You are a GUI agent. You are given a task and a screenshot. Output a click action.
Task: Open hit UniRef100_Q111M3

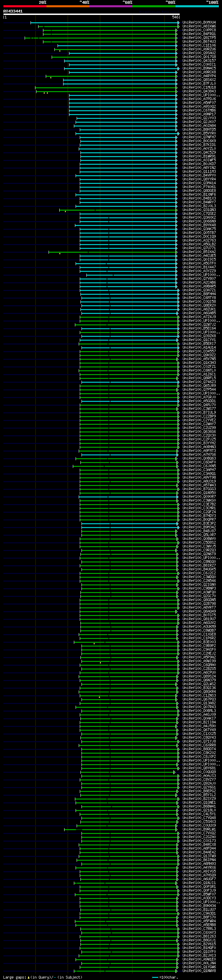pyautogui.click(x=199, y=172)
